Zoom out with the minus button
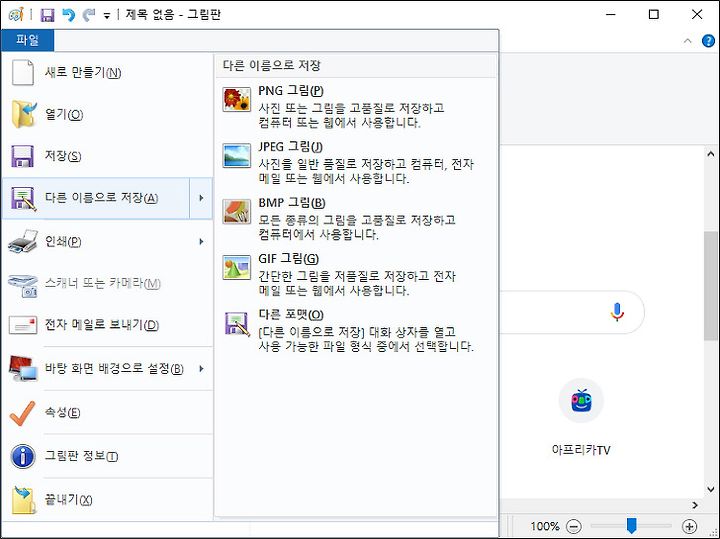This screenshot has width=720, height=539. [x=574, y=526]
